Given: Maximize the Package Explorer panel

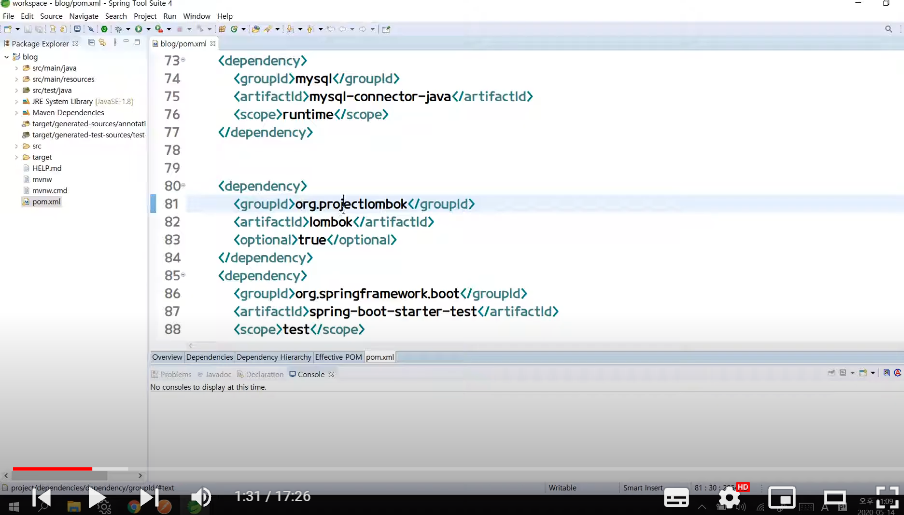Looking at the screenshot, I should [x=137, y=42].
